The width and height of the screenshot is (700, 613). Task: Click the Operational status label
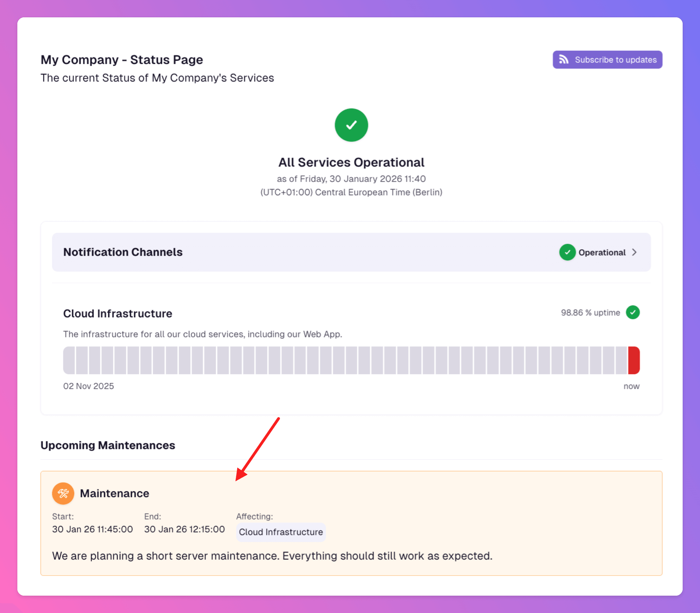click(602, 252)
